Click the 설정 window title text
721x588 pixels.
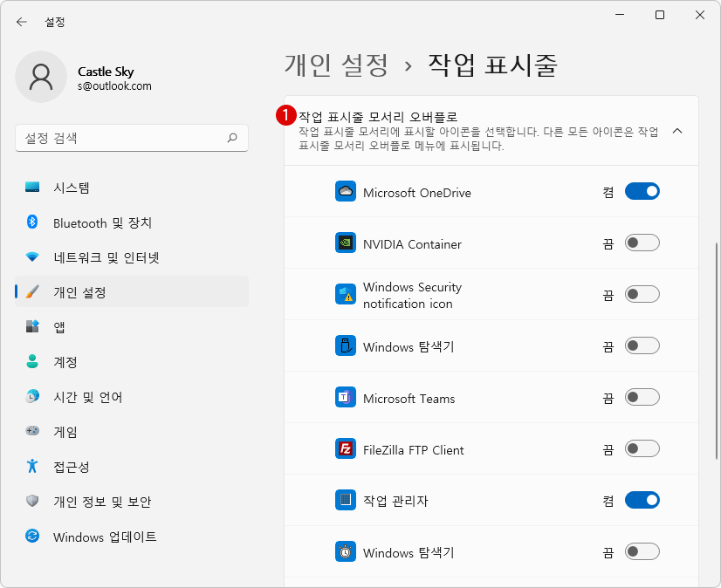click(x=55, y=22)
